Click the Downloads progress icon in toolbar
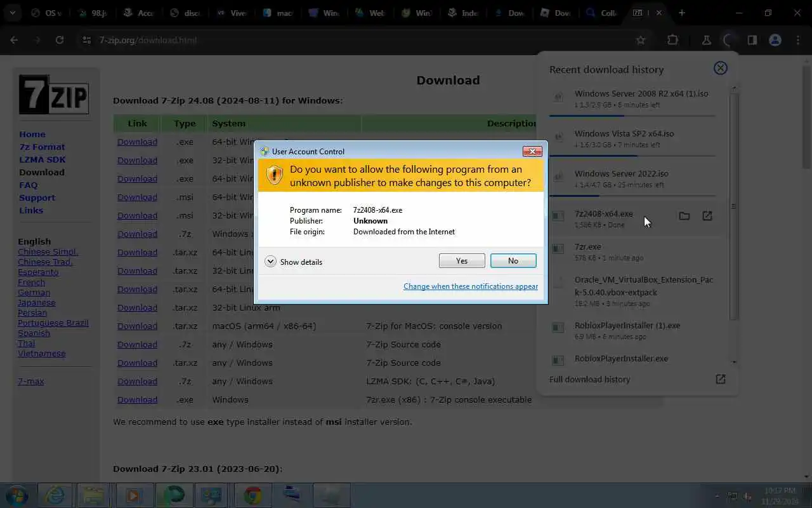Image resolution: width=812 pixels, height=508 pixels. pos(729,40)
